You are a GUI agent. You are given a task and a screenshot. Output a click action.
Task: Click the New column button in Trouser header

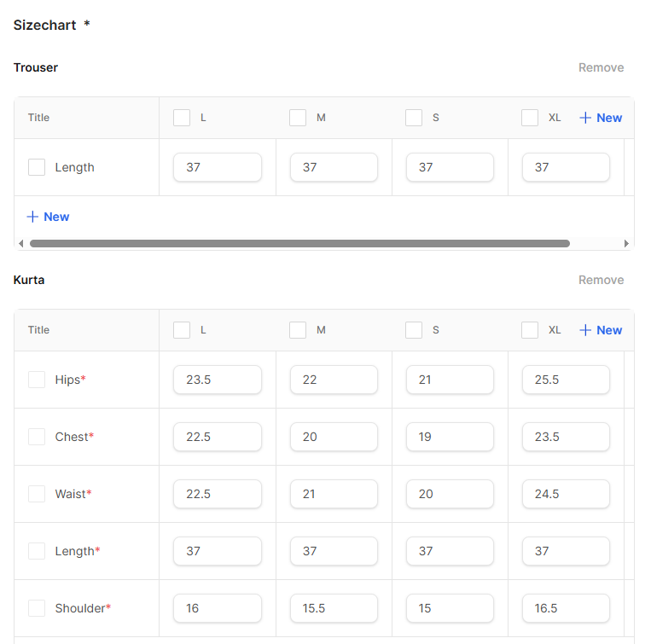click(601, 118)
